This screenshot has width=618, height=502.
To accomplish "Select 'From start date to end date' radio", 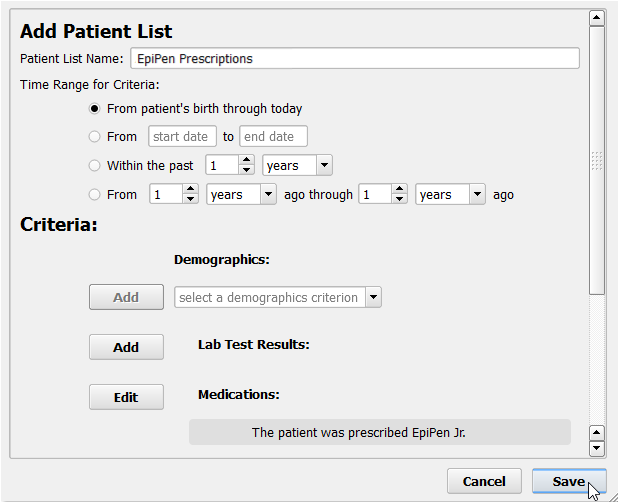I will [94, 136].
